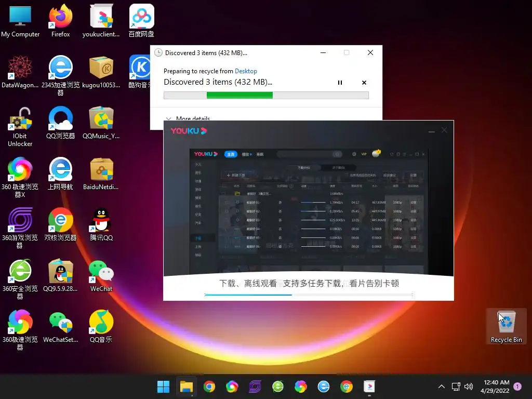This screenshot has height=399, width=532.
Task: Open File Explorer from the taskbar
Action: click(187, 387)
